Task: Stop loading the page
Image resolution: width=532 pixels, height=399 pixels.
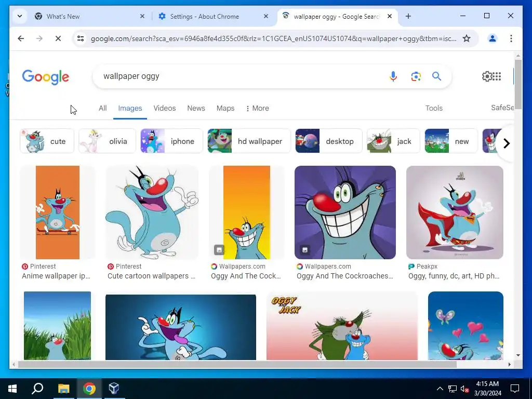Action: point(58,38)
